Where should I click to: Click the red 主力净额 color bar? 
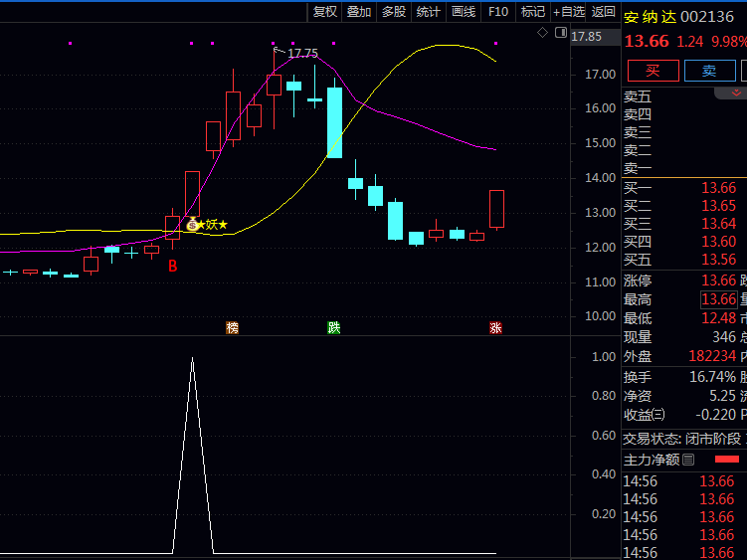tap(727, 460)
